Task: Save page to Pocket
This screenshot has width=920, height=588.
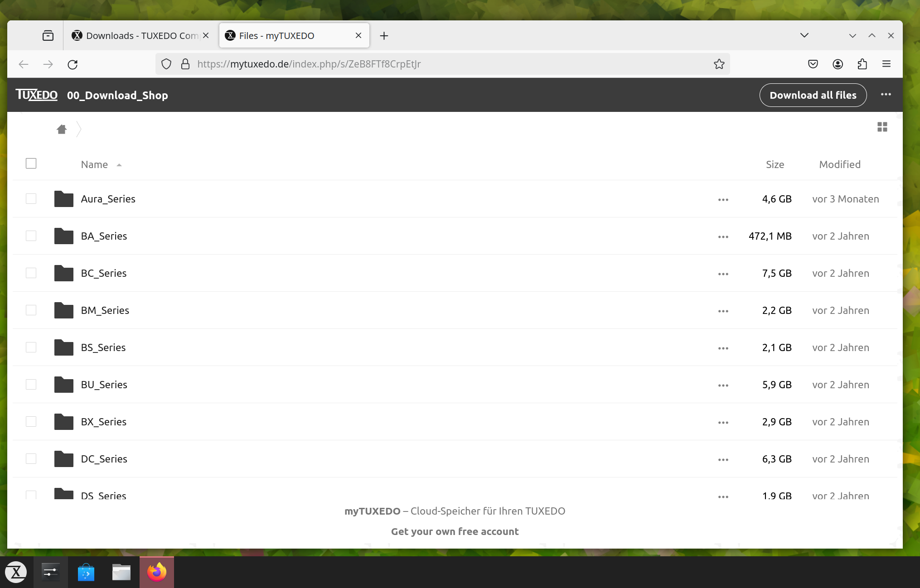Action: tap(813, 64)
